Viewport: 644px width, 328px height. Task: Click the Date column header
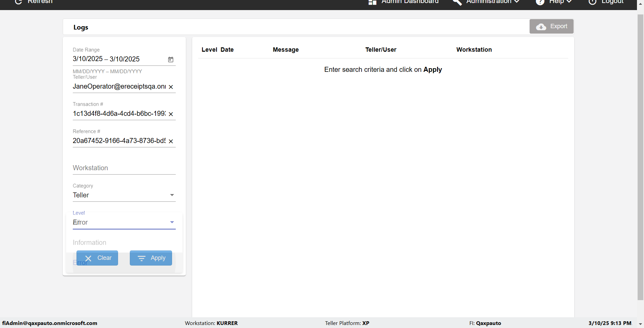click(227, 50)
